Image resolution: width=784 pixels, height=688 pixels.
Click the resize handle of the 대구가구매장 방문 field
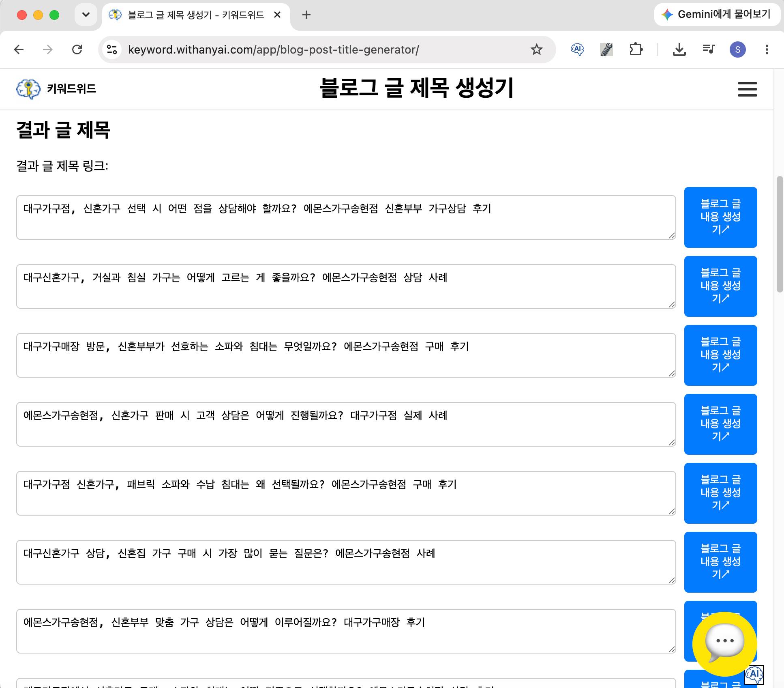pos(672,373)
